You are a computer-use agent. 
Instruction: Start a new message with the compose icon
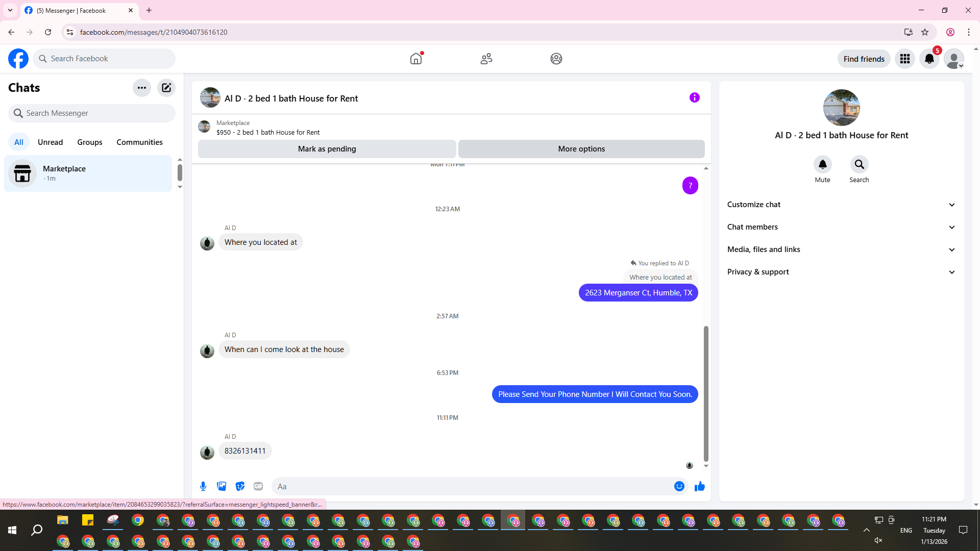pos(166,88)
